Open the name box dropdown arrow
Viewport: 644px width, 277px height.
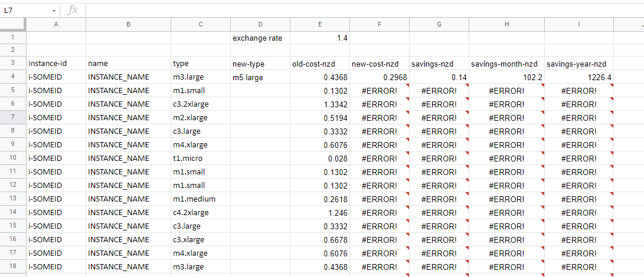pos(54,11)
